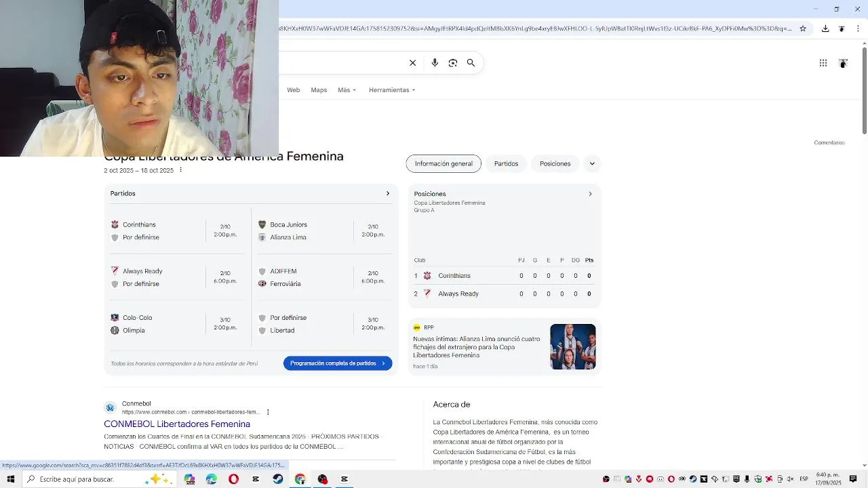This screenshot has width=868, height=488.
Task: Switch to the Maps tab
Action: coord(319,90)
